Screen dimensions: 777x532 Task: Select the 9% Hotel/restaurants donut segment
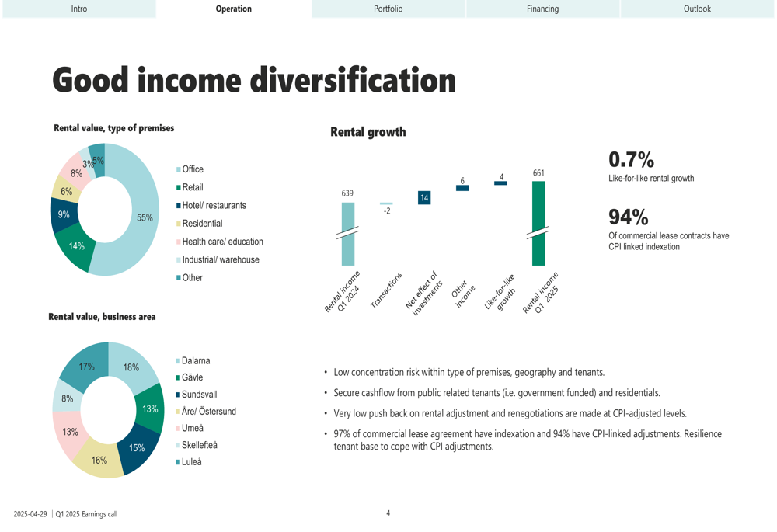[64, 215]
